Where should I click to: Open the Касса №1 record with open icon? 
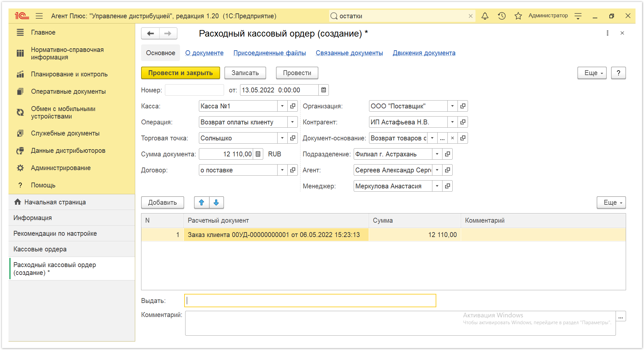click(x=293, y=106)
